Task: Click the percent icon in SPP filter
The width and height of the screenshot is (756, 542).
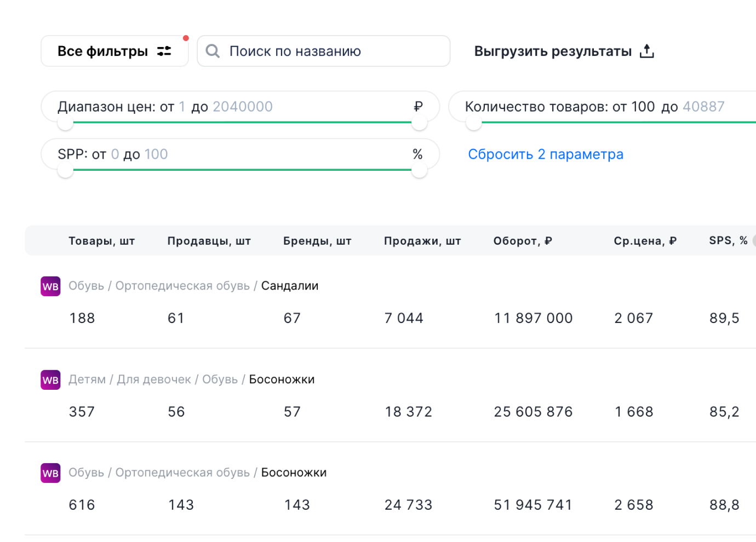Action: (417, 154)
